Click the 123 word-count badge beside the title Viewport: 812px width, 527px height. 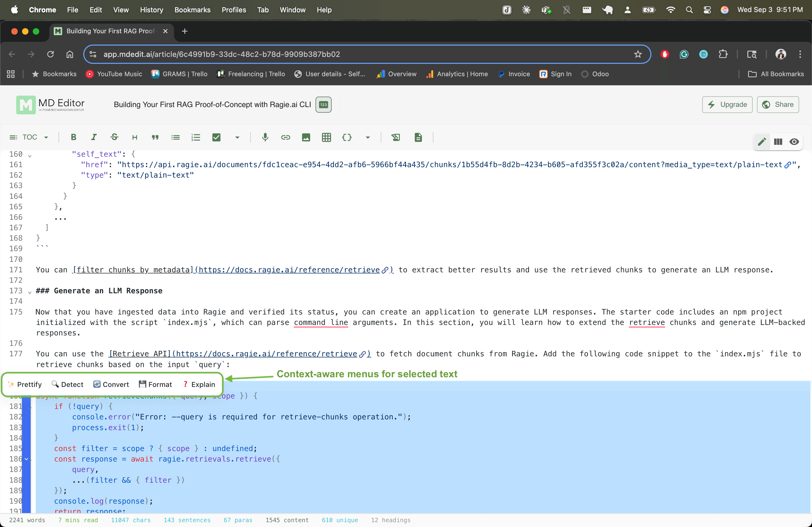click(x=323, y=105)
